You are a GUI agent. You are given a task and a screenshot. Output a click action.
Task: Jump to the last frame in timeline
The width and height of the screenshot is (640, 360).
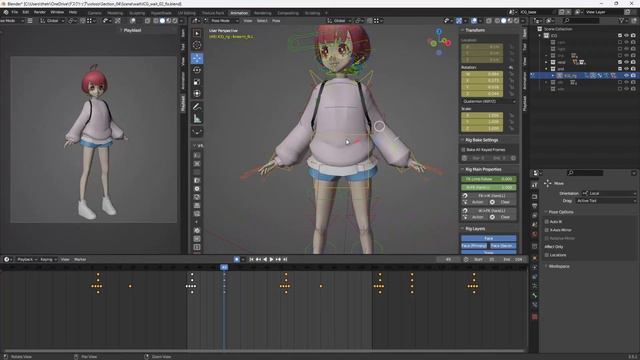tap(285, 260)
